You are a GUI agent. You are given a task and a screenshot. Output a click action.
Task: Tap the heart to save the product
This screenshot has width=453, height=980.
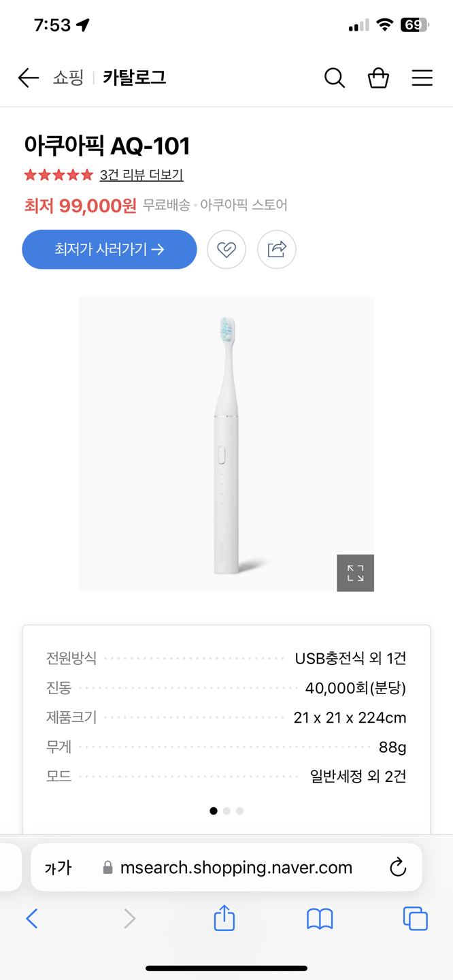coord(227,249)
